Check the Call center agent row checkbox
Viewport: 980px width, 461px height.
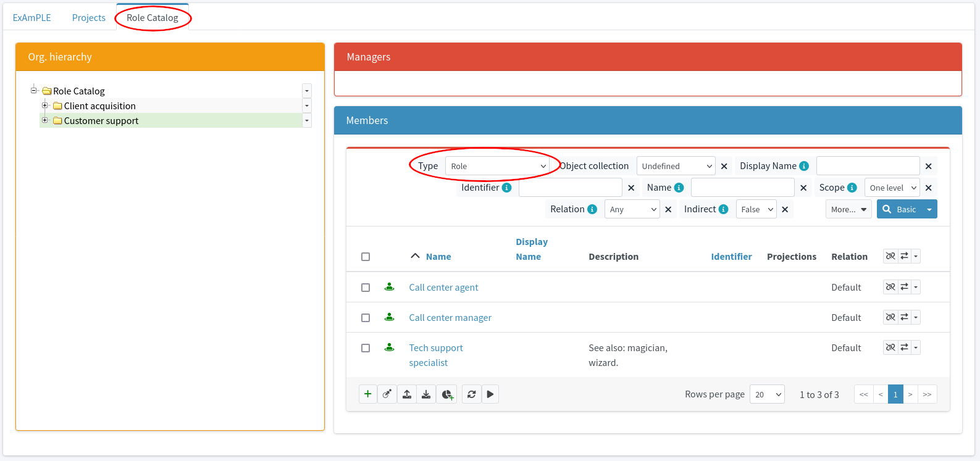[366, 288]
